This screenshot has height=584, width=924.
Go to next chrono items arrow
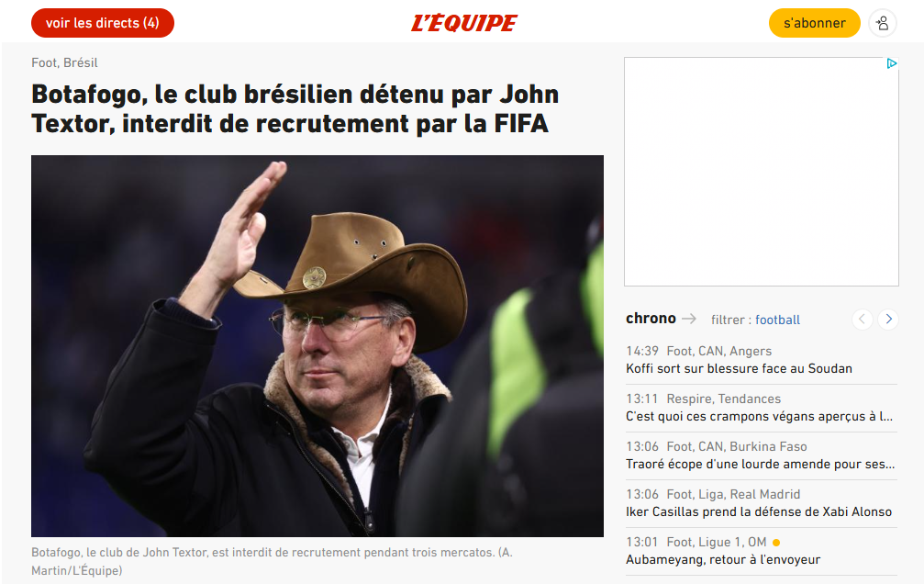tap(888, 320)
